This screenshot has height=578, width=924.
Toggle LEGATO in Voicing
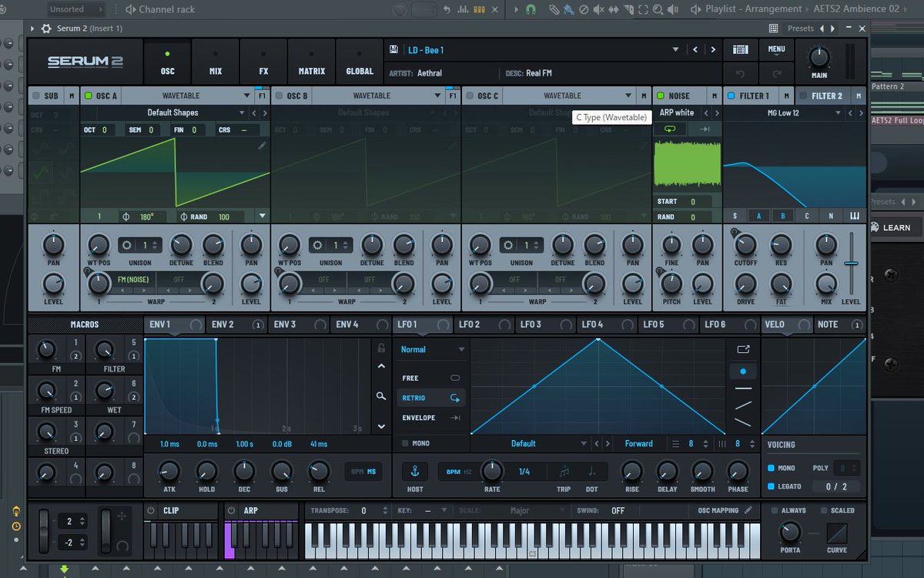pyautogui.click(x=771, y=486)
